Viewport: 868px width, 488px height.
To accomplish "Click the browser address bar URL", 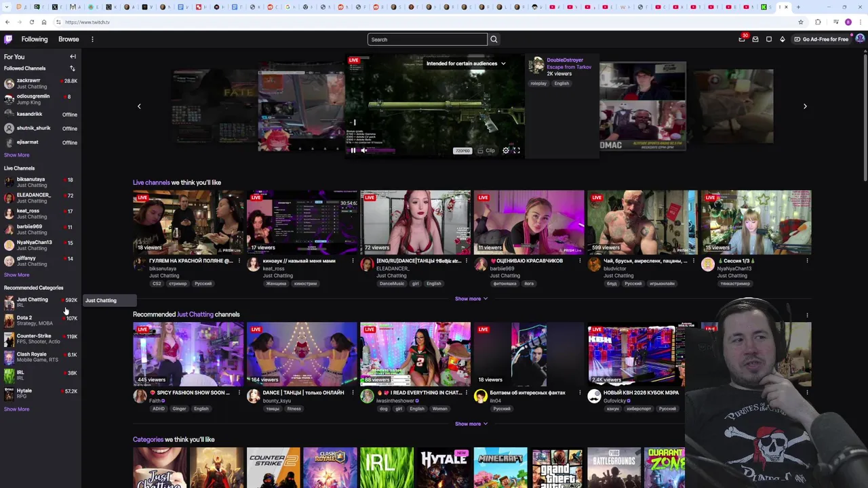I will coord(87,22).
